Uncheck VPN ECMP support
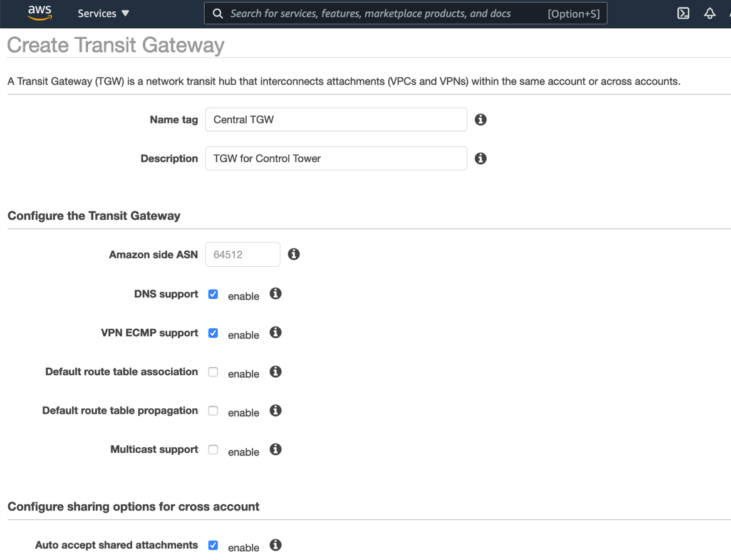 coord(213,333)
